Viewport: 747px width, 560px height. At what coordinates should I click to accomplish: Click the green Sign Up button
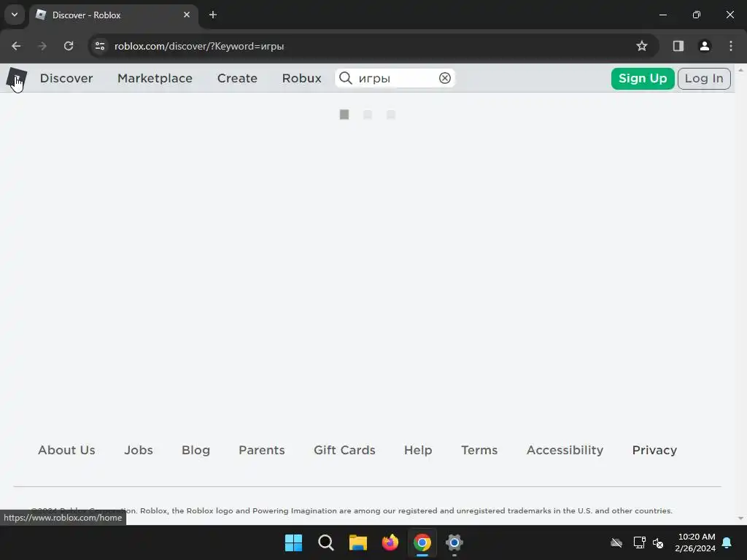pos(642,79)
